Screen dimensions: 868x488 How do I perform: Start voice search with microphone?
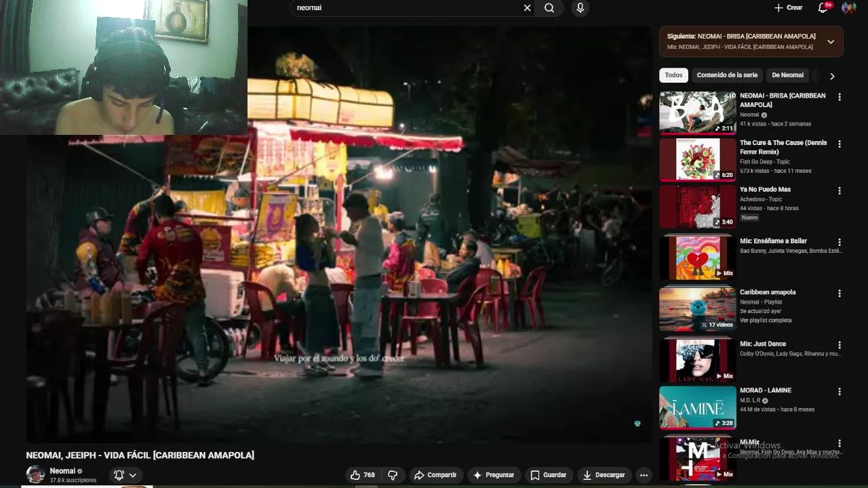(x=580, y=8)
